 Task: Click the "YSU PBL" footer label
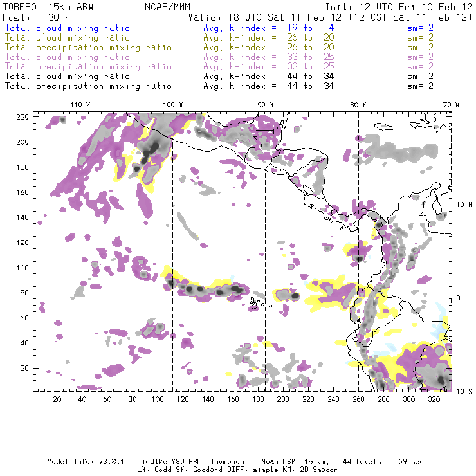[x=186, y=462]
